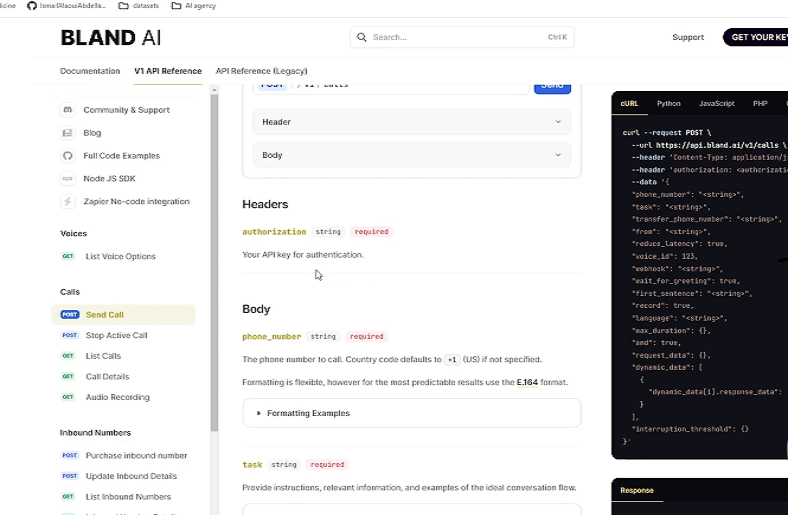Open Community & Support page
788x515 pixels.
pyautogui.click(x=126, y=110)
